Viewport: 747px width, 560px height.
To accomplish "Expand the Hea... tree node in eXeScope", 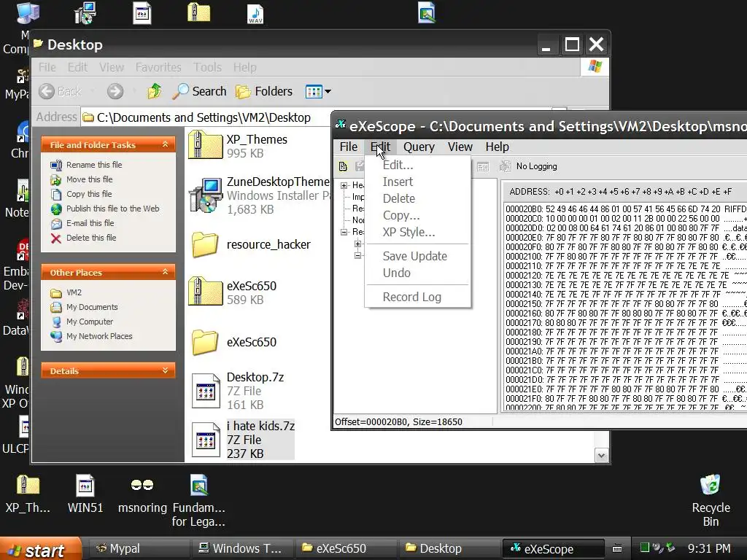I will [344, 185].
